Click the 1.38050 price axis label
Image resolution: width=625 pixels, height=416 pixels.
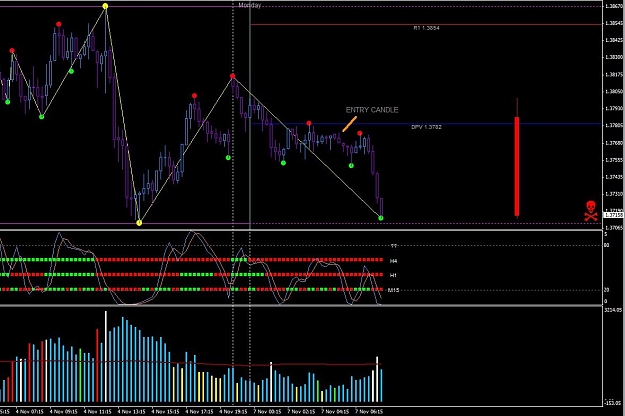(614, 91)
